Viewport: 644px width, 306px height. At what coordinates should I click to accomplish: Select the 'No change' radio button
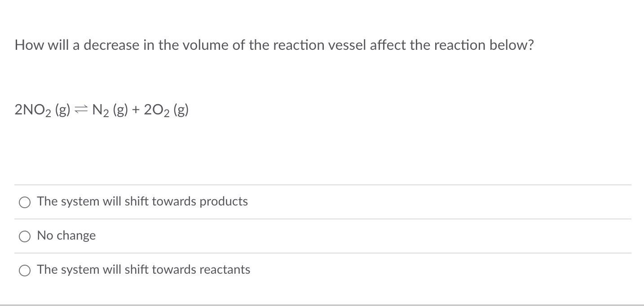[25, 236]
